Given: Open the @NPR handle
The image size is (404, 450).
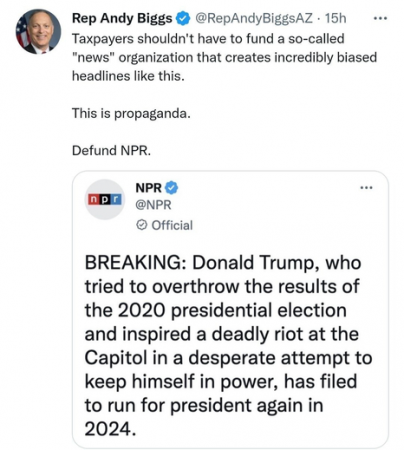Looking at the screenshot, I should point(153,205).
